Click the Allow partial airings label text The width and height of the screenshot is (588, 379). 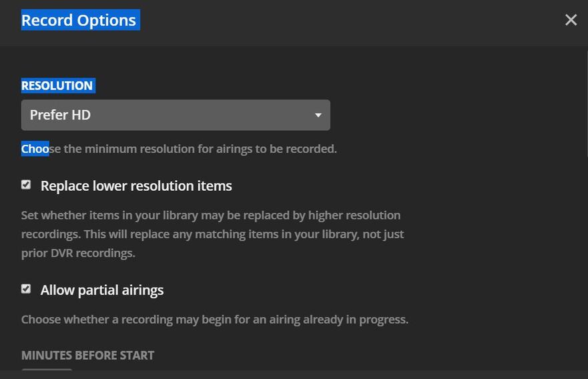[102, 290]
